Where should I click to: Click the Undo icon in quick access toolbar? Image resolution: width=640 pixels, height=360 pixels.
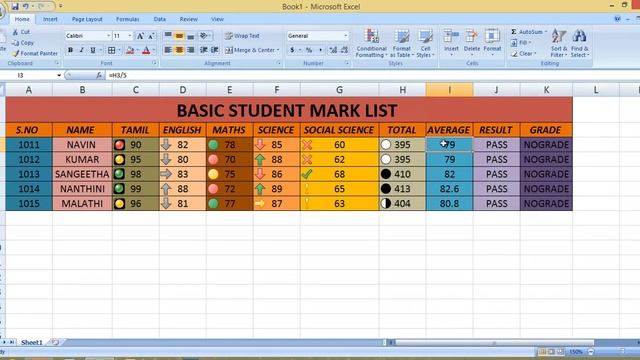point(26,6)
